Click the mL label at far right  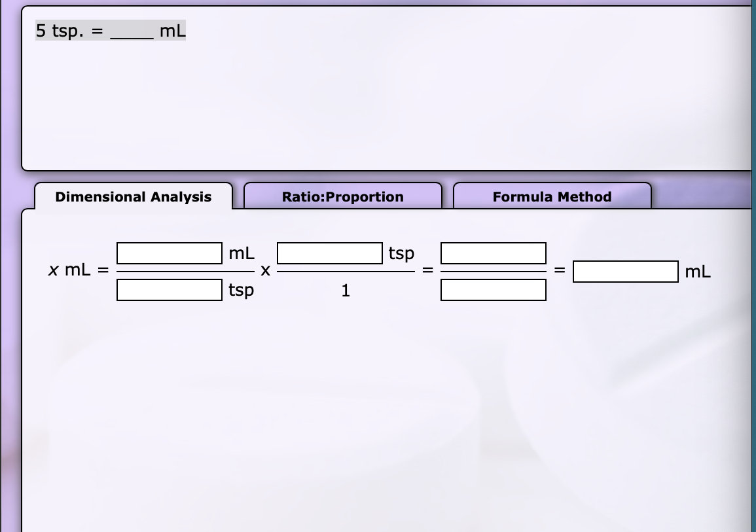point(698,272)
